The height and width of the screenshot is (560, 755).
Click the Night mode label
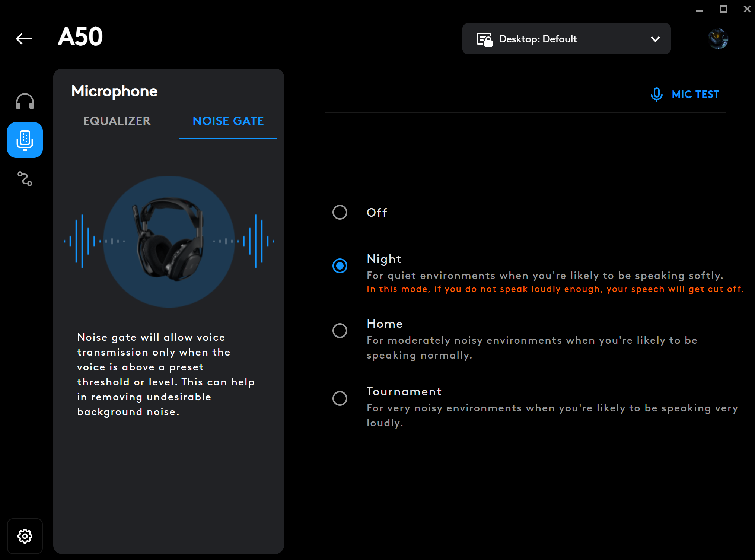pos(384,259)
